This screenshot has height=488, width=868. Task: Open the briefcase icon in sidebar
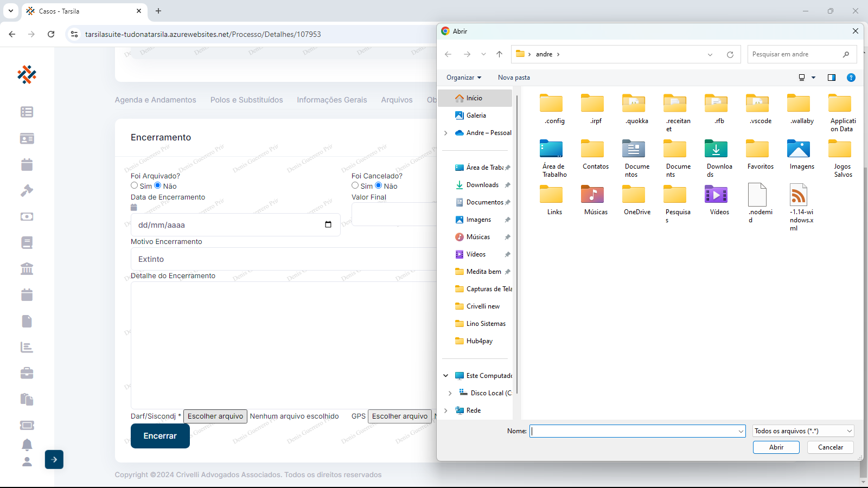27,373
